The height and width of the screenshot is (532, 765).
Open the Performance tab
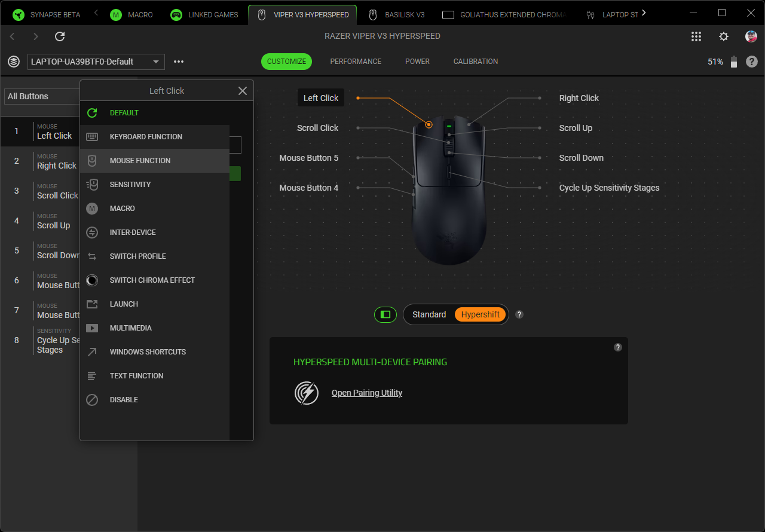[x=356, y=62]
